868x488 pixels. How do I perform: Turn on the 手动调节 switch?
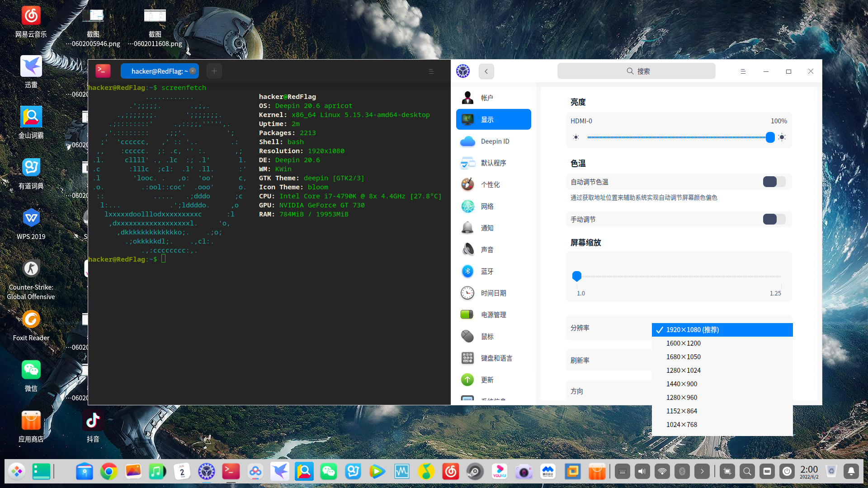773,219
